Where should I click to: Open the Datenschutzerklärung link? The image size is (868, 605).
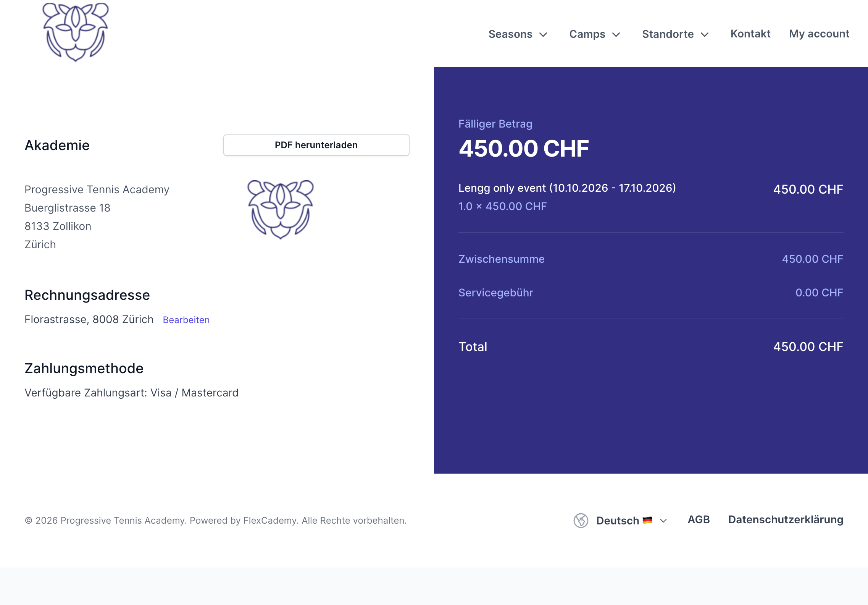(786, 520)
